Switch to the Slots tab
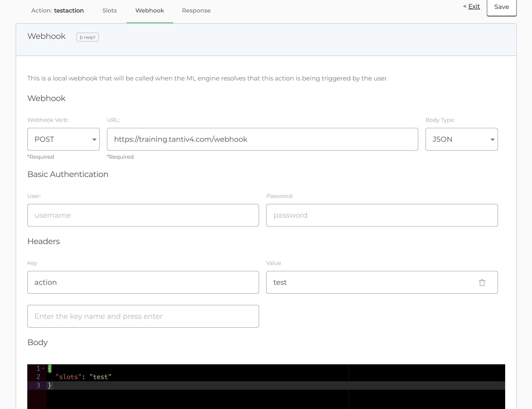Viewport: 532px width, 409px height. point(109,11)
